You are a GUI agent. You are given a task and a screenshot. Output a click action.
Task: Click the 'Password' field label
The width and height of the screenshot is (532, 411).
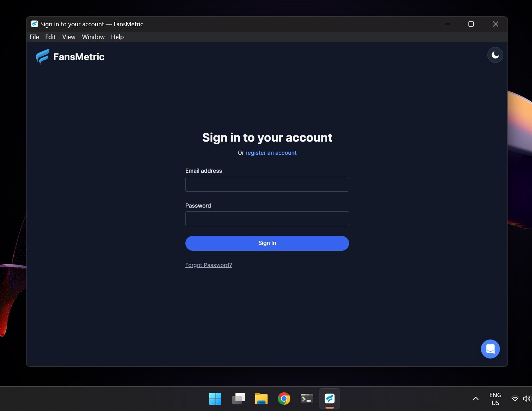198,205
